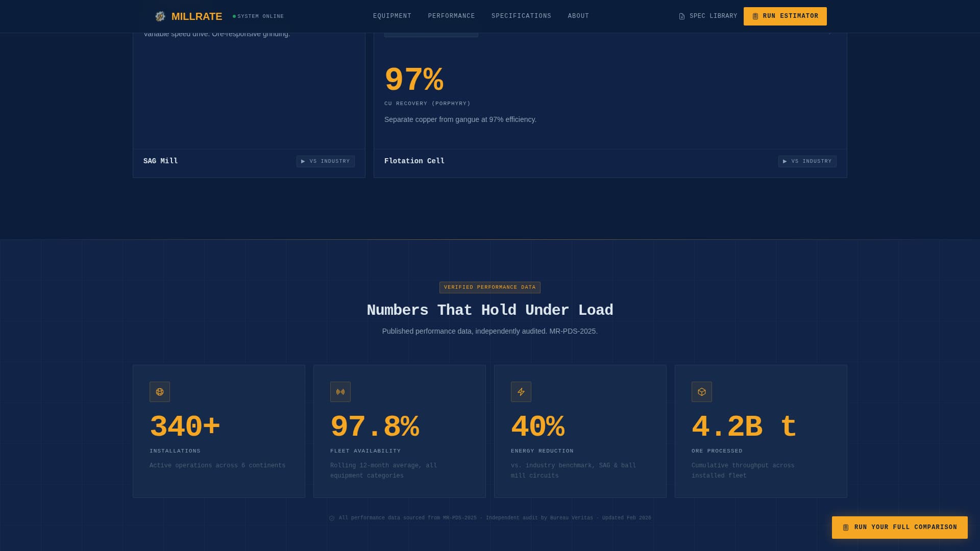Click the cube icon on Ore Processed card
The width and height of the screenshot is (980, 551).
[x=702, y=392]
